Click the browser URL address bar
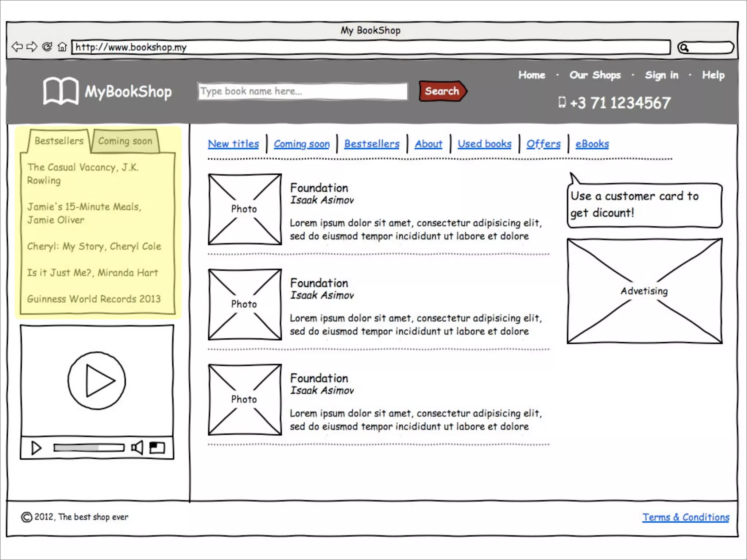The height and width of the screenshot is (560, 747). (x=370, y=47)
